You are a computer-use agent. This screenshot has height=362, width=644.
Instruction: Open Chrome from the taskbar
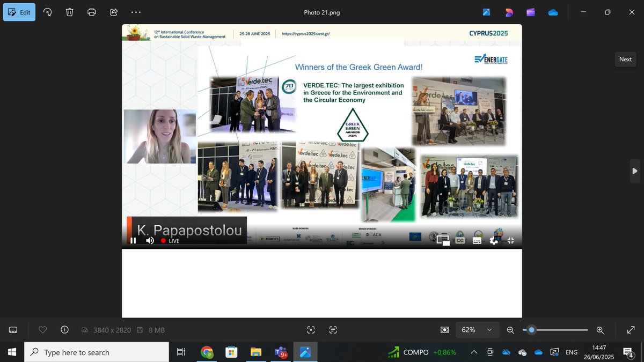(207, 352)
